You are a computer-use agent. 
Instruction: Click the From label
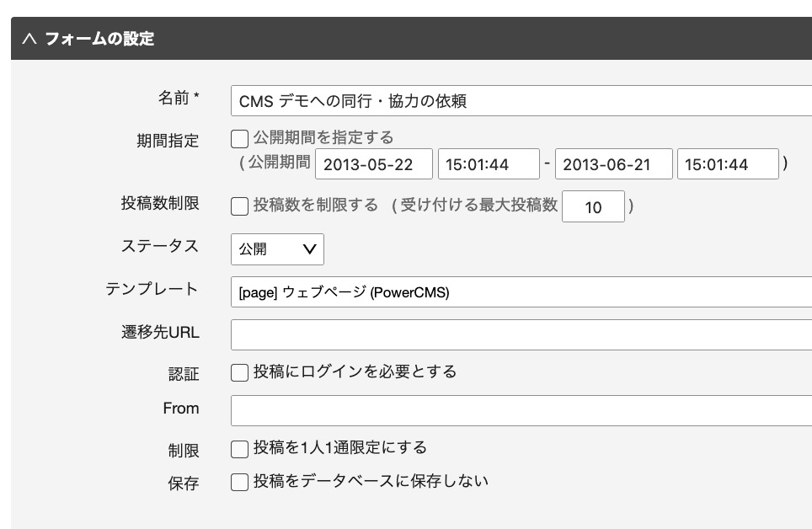pos(181,409)
